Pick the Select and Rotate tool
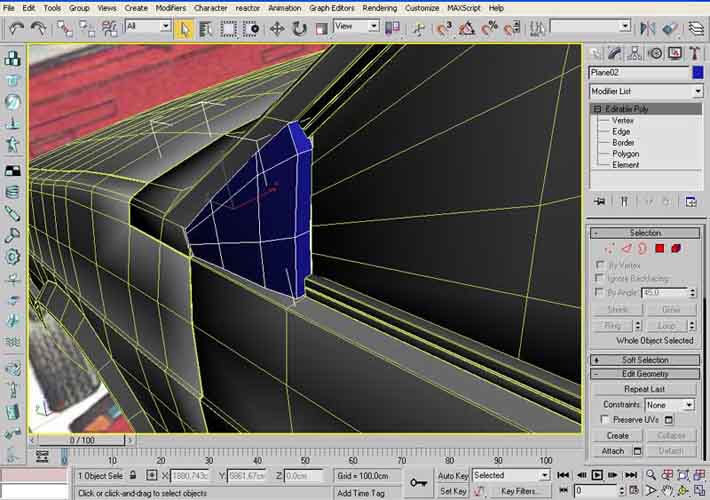 (299, 29)
